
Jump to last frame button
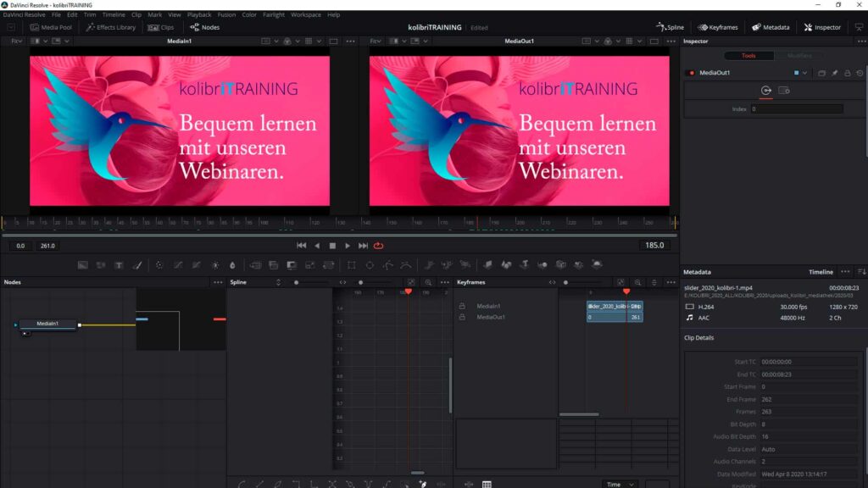[363, 246]
